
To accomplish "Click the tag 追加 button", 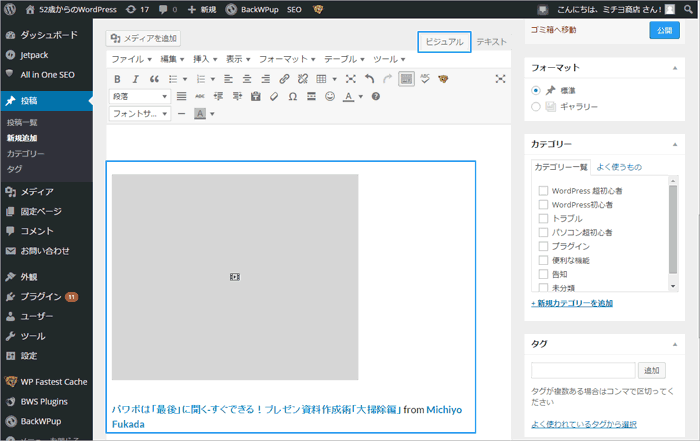I will tap(652, 370).
